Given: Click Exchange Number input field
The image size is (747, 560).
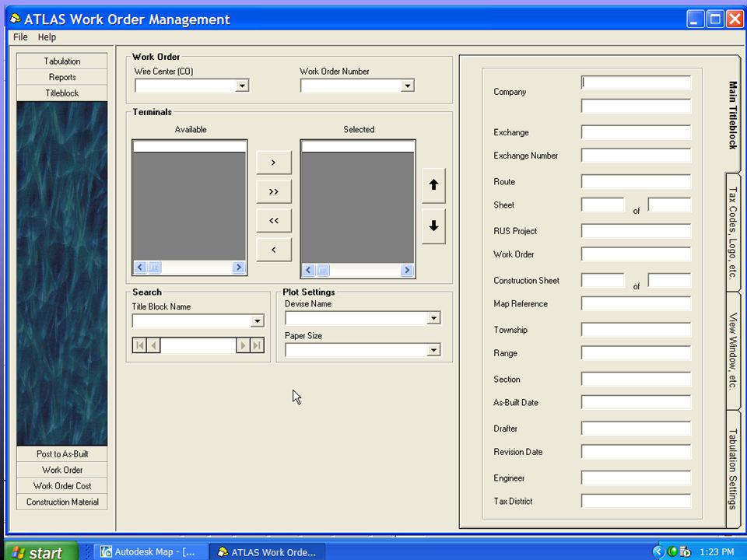Looking at the screenshot, I should pos(636,156).
